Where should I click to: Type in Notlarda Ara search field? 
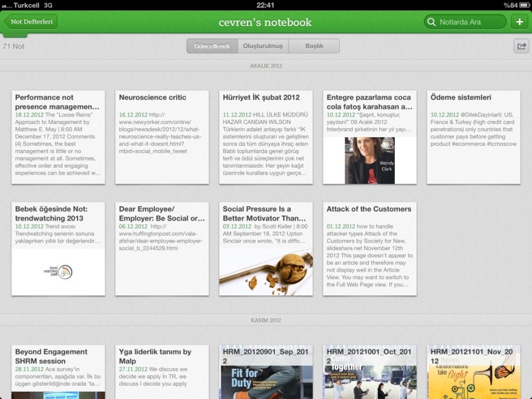[470, 22]
